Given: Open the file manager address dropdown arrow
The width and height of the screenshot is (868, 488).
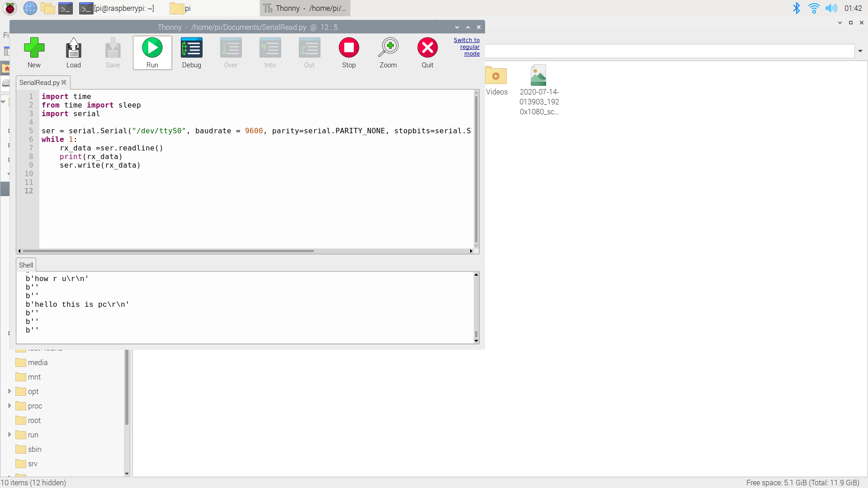Looking at the screenshot, I should pyautogui.click(x=860, y=51).
